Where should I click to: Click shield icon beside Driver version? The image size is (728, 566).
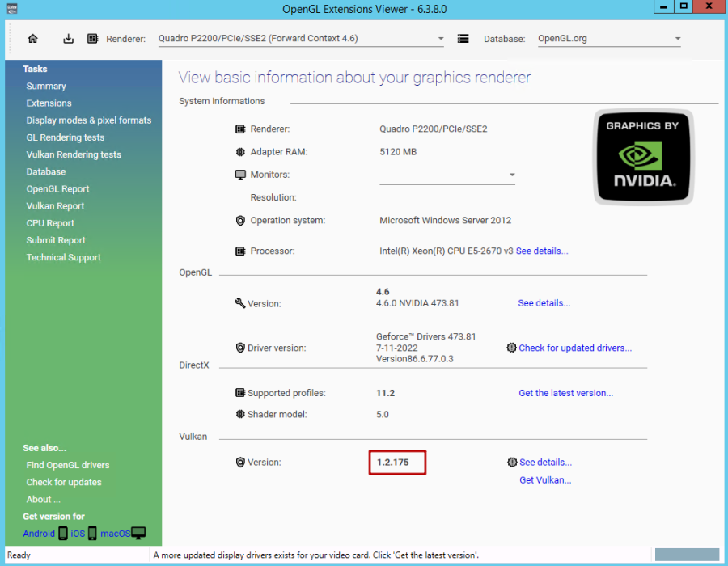pyautogui.click(x=240, y=348)
